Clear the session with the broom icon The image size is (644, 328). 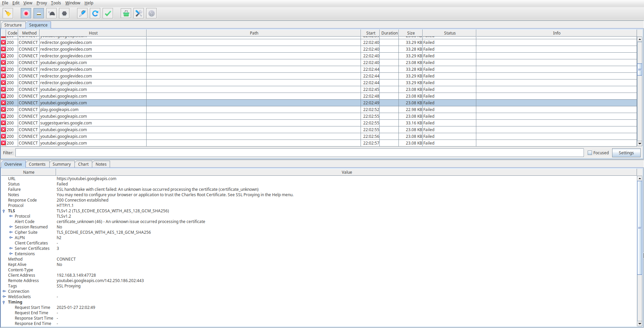pyautogui.click(x=8, y=13)
